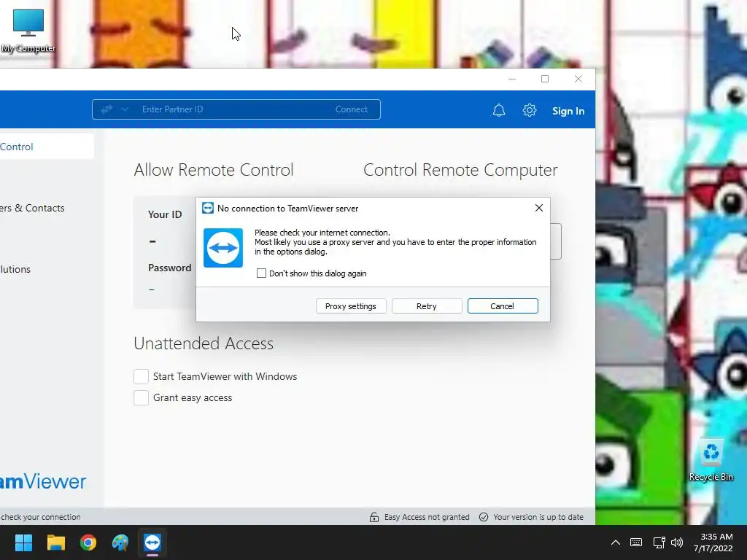
Task: Click Connect in the partner ID bar
Action: tap(351, 109)
